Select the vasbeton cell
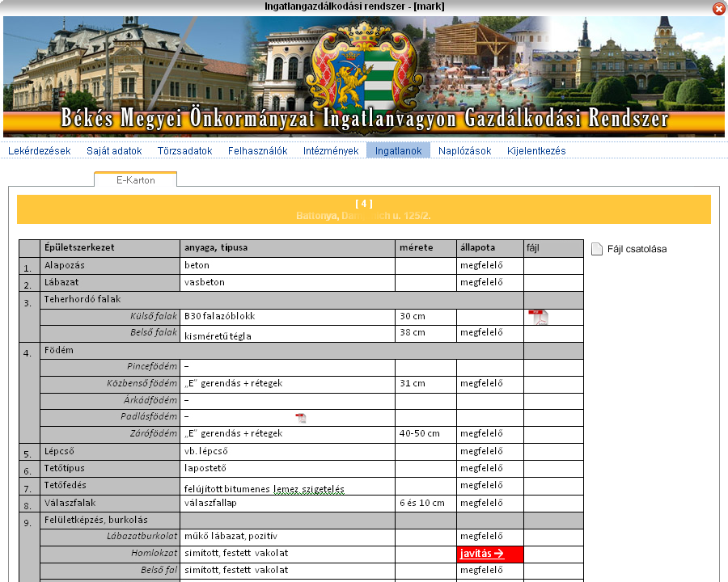 click(x=287, y=283)
